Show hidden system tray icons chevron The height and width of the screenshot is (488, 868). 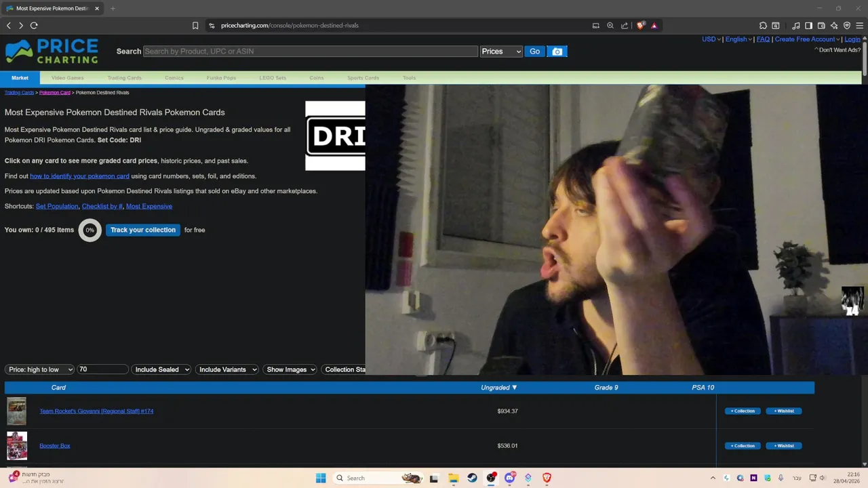pyautogui.click(x=713, y=478)
